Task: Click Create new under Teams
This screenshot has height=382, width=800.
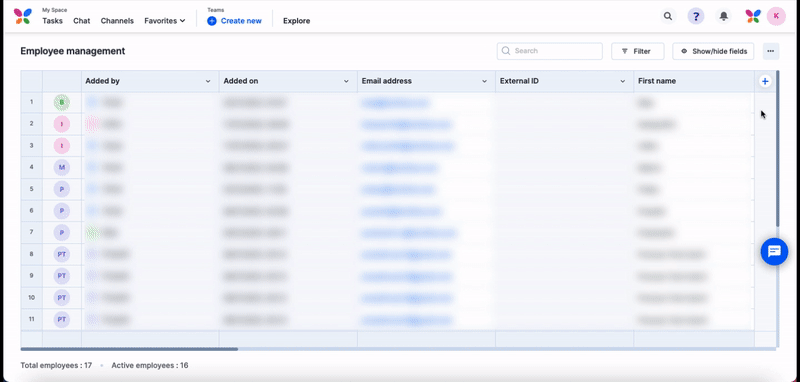Action: [x=235, y=21]
